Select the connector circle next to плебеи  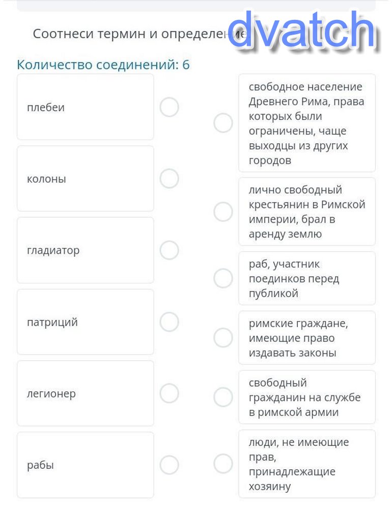(x=169, y=108)
